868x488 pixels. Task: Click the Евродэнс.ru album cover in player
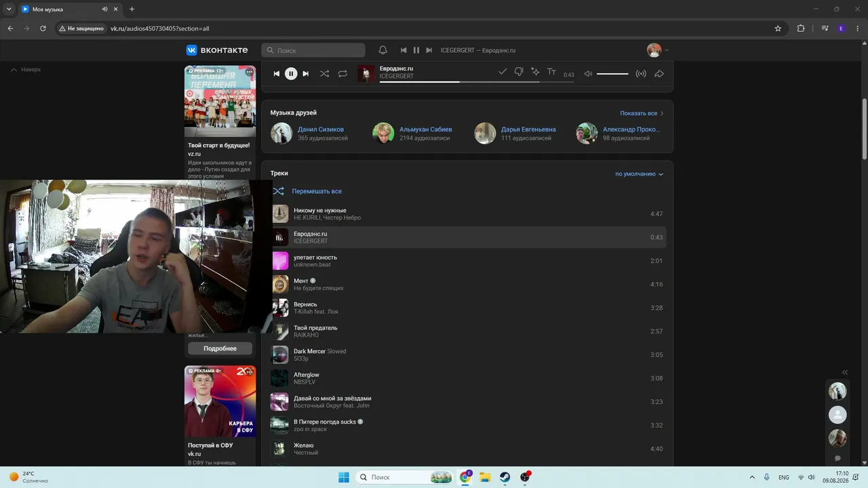366,73
